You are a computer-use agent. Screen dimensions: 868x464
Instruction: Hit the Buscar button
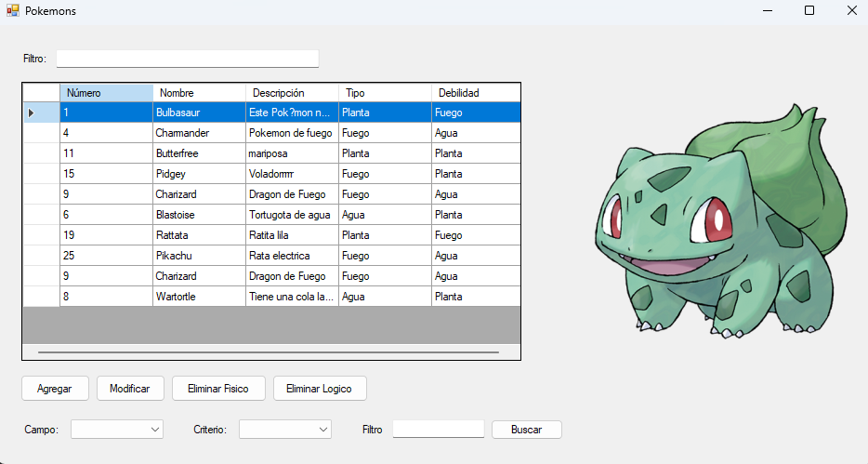526,430
